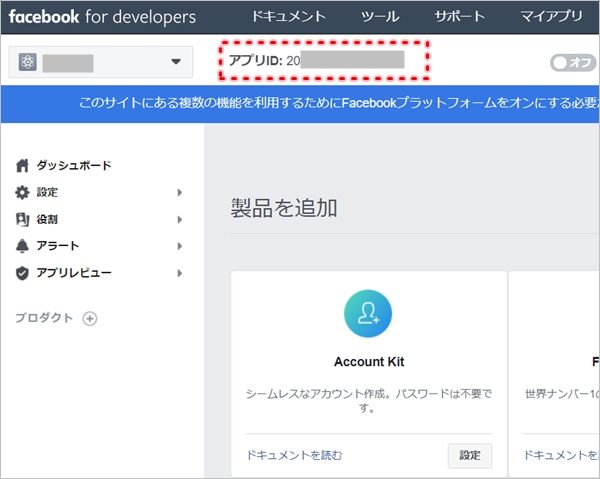Click the Account Kit description text
The width and height of the screenshot is (600, 479).
(x=368, y=401)
